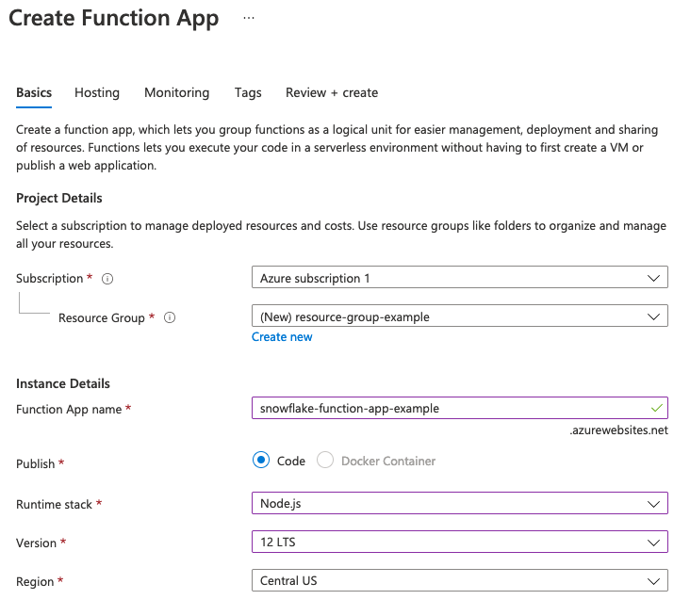This screenshot has height=616, width=690.
Task: Expand the Runtime stack Node.js dropdown
Action: pyautogui.click(x=459, y=504)
